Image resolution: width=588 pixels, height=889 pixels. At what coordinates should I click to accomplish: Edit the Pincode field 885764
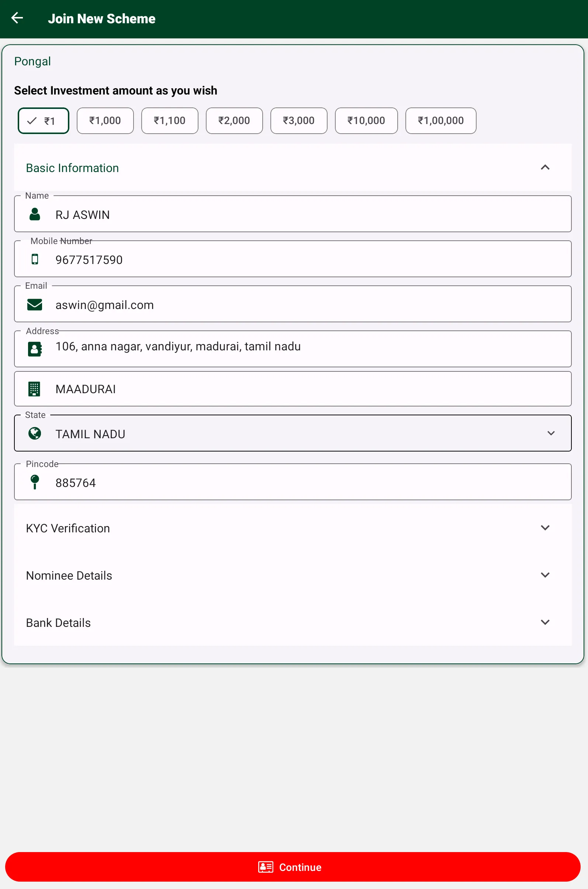293,482
